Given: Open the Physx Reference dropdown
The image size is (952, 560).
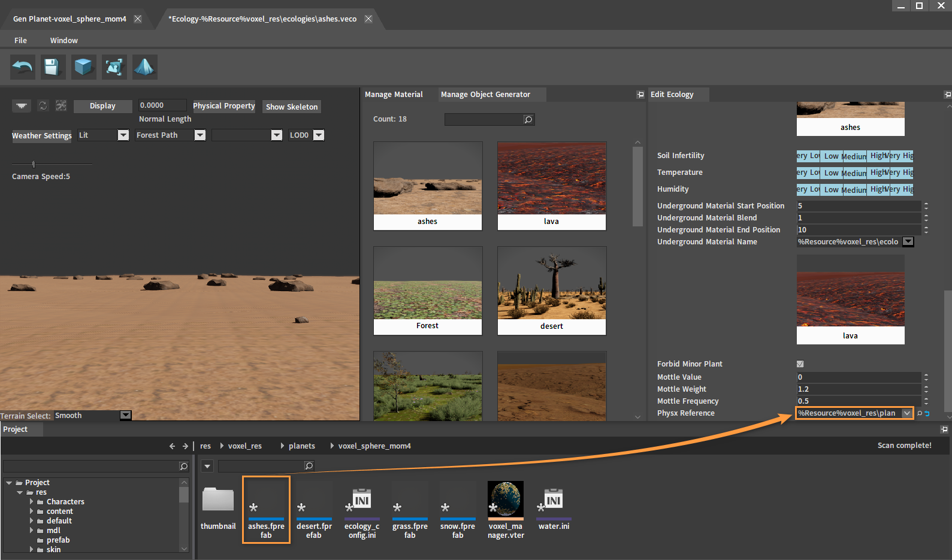Looking at the screenshot, I should pos(907,413).
